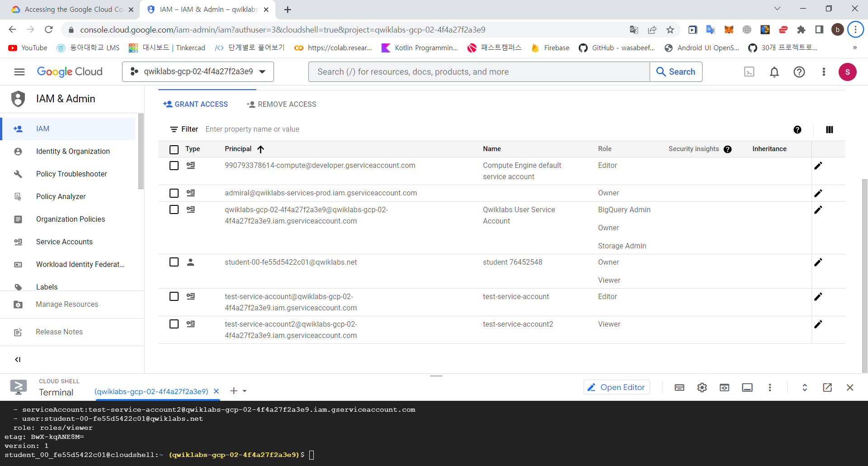The width and height of the screenshot is (868, 466).
Task: Toggle on-screen keyboard in Cloud Shell
Action: pyautogui.click(x=679, y=387)
